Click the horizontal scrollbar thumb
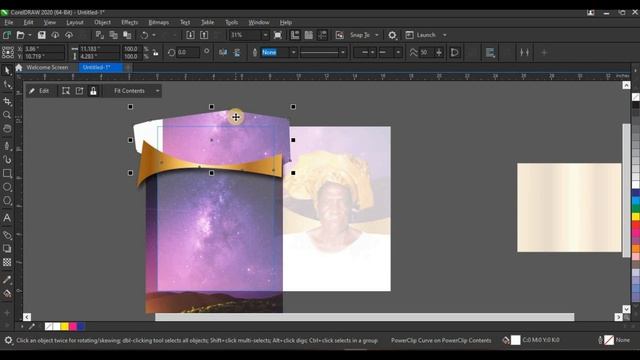640x360 pixels. click(364, 317)
